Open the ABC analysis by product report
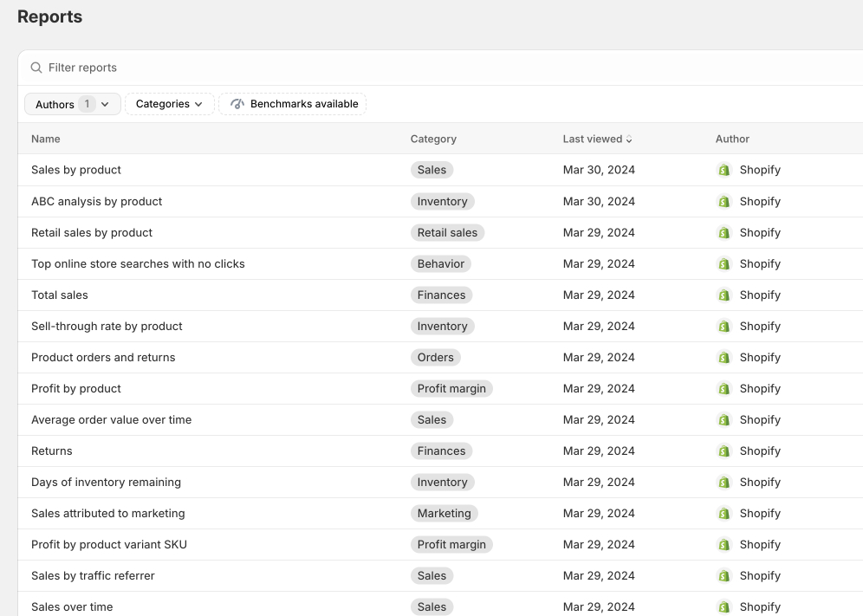The width and height of the screenshot is (863, 616). tap(97, 202)
